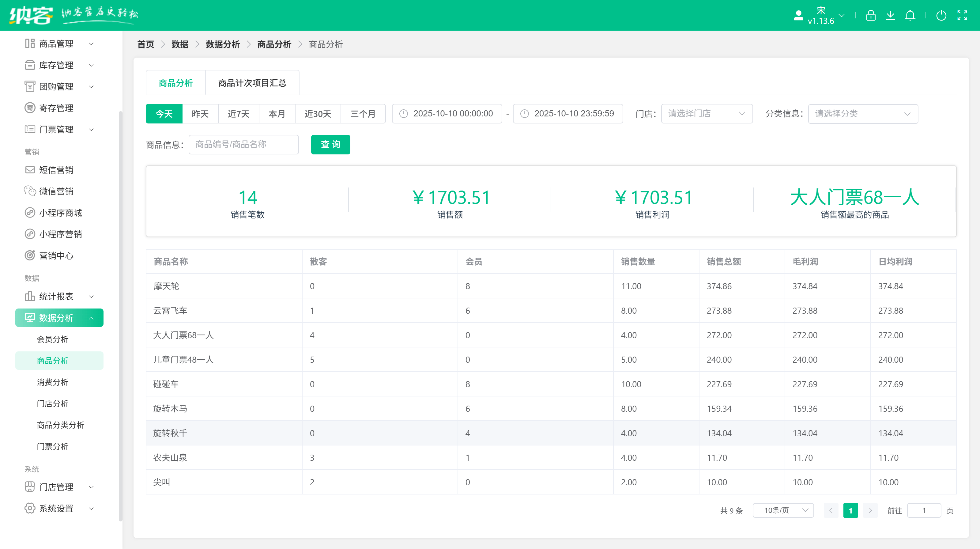980x549 pixels.
Task: Select the 近7天 date range option
Action: 239,114
